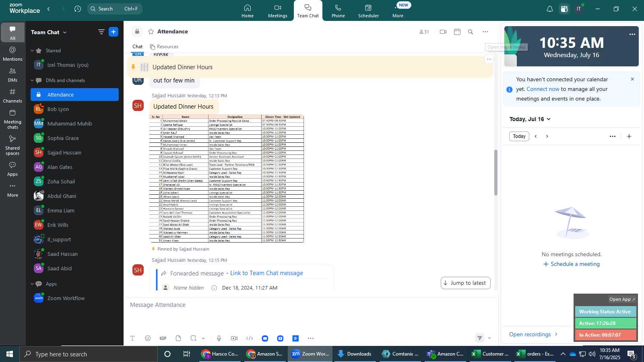Screen dimensions: 644x362
Task: Click the screenshot capture icon
Action: tap(194, 338)
